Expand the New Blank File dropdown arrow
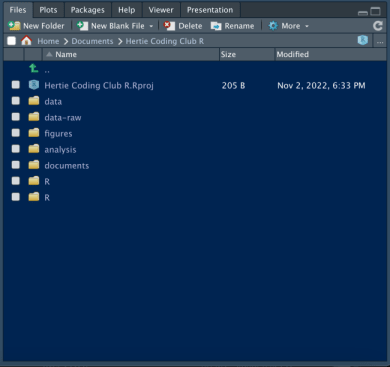Screen dimensions: 390x367 (x=151, y=26)
